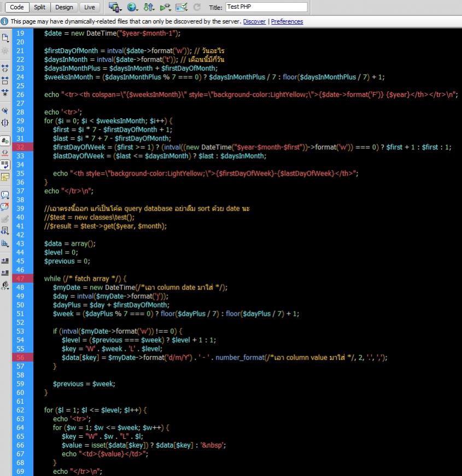Click the Discover link

pyautogui.click(x=254, y=21)
